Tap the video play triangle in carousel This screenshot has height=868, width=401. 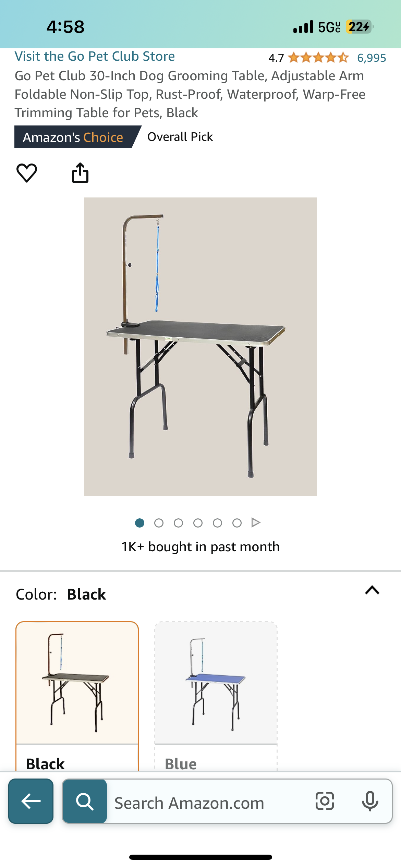256,522
